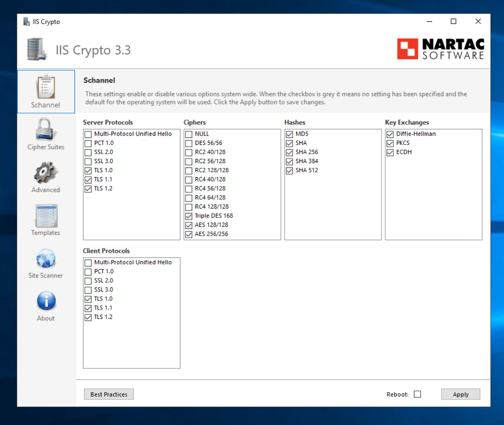The image size is (504, 425).
Task: Uncheck Diffie-Hellman key exchange
Action: 391,134
